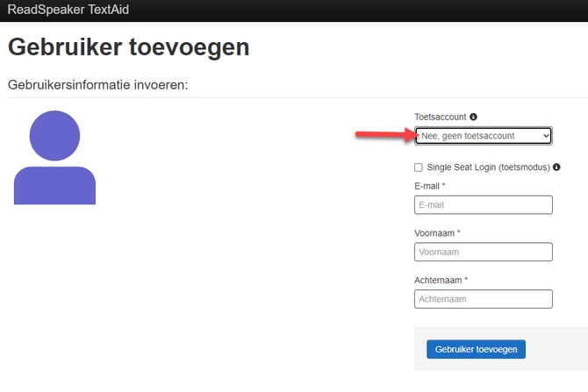Click the 'Toetsaccount' label text

point(440,117)
